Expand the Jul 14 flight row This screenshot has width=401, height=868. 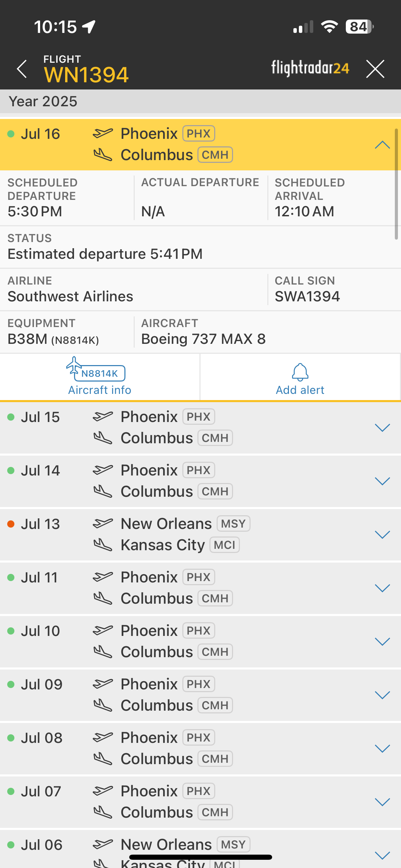pyautogui.click(x=382, y=481)
